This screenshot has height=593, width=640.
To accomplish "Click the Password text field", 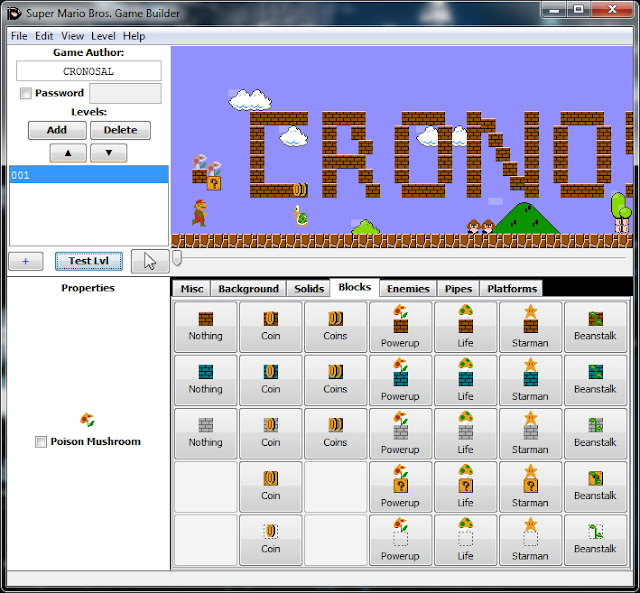I will coord(125,93).
